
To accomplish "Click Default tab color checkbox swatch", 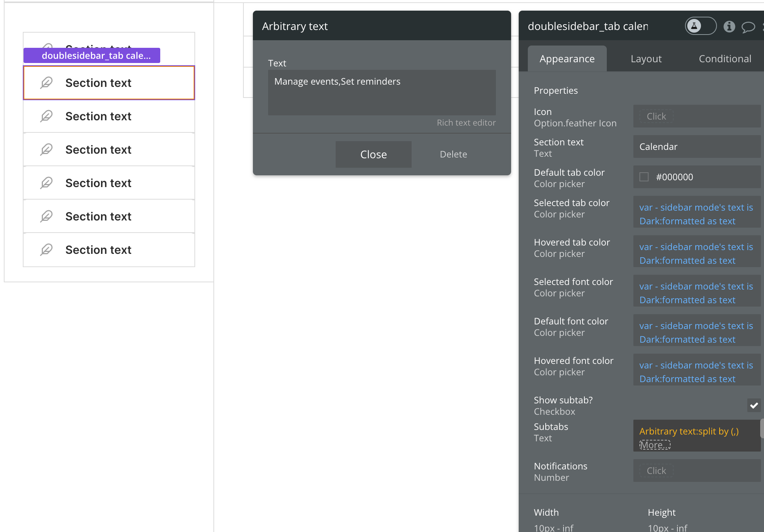I will (x=644, y=177).
